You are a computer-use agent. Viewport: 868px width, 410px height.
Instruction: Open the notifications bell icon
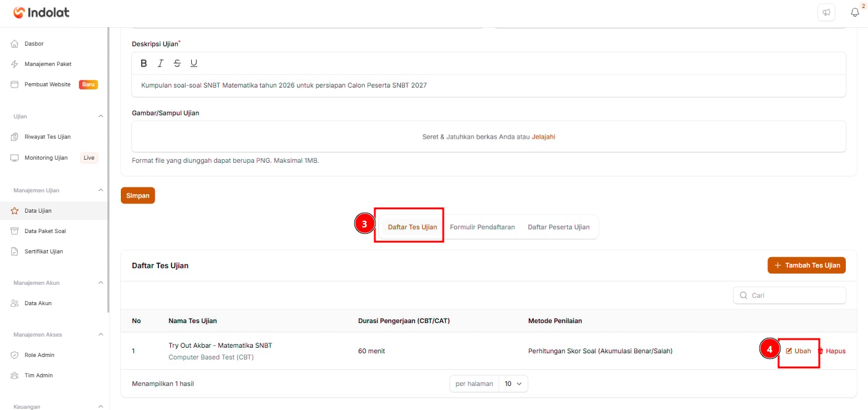click(854, 12)
